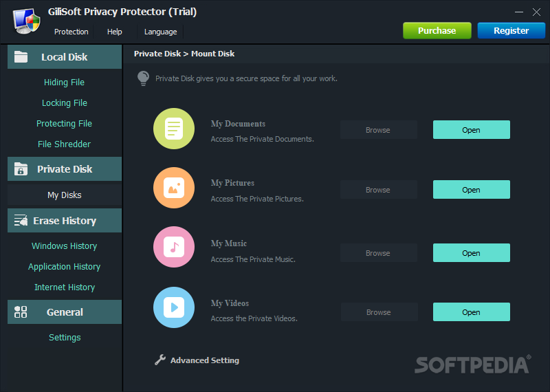Browse for My Documents location
Screen dimensions: 550x392
tap(379, 130)
